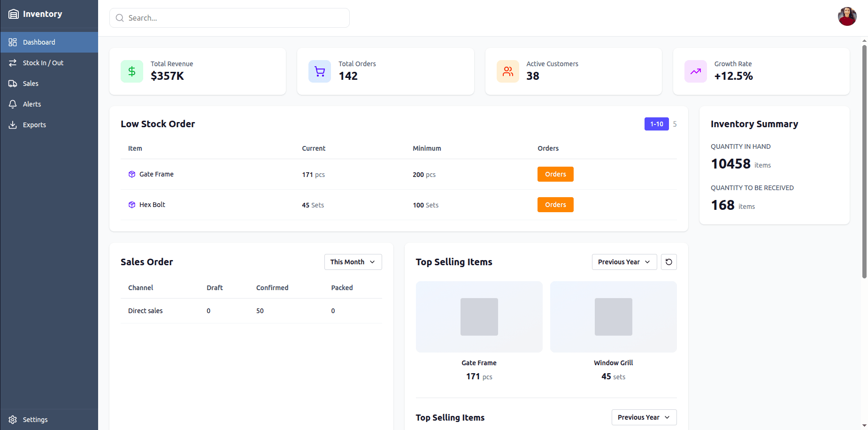868x430 pixels.
Task: Expand the bottom Previous Year selector
Action: click(x=644, y=417)
